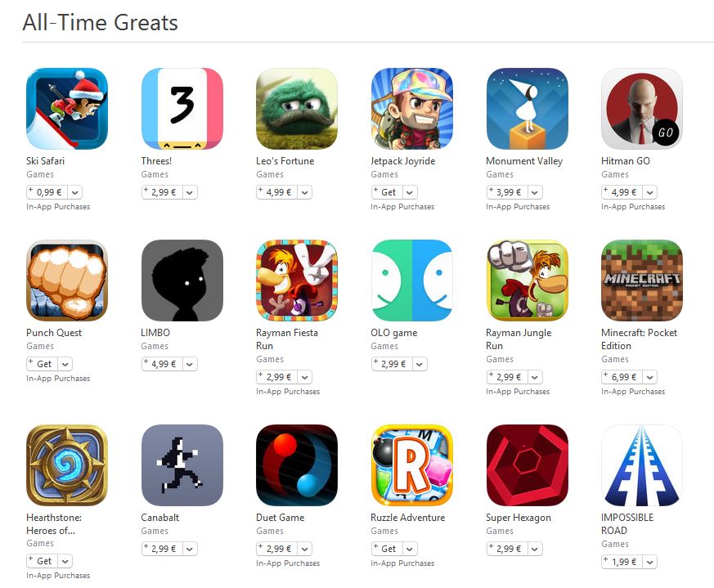Open the Ski Safari app icon
This screenshot has width=714, height=588.
pyautogui.click(x=67, y=109)
